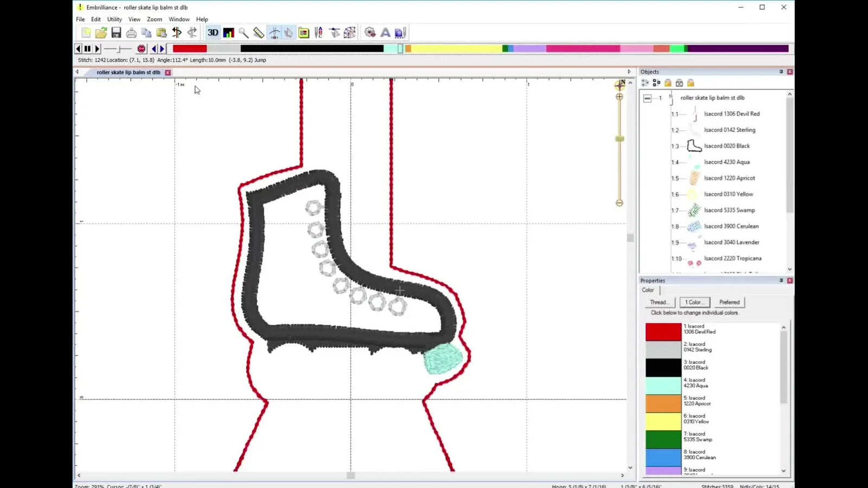Click the Devil Red color swatch
868x488 pixels.
663,332
